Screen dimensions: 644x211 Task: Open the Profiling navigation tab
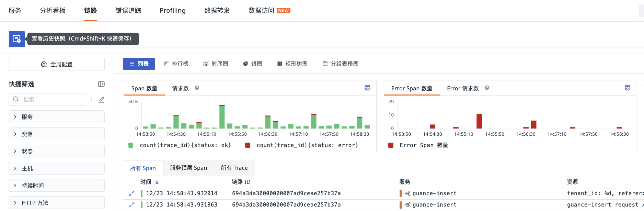(x=172, y=11)
